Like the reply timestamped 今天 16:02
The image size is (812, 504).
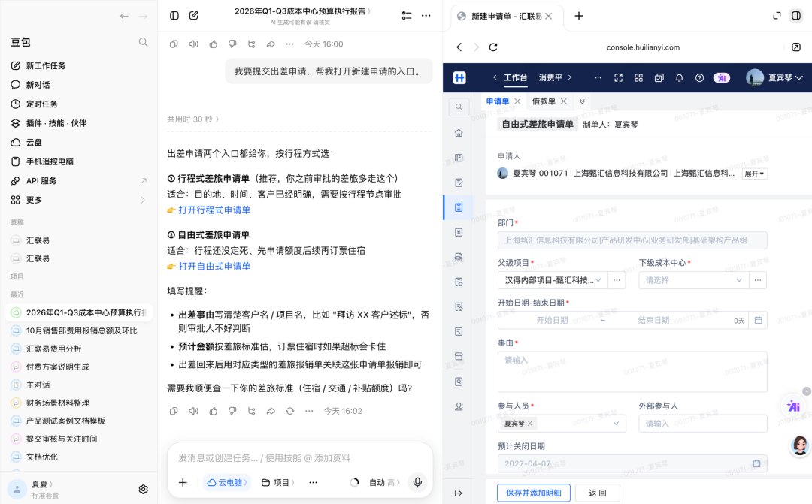[213, 411]
